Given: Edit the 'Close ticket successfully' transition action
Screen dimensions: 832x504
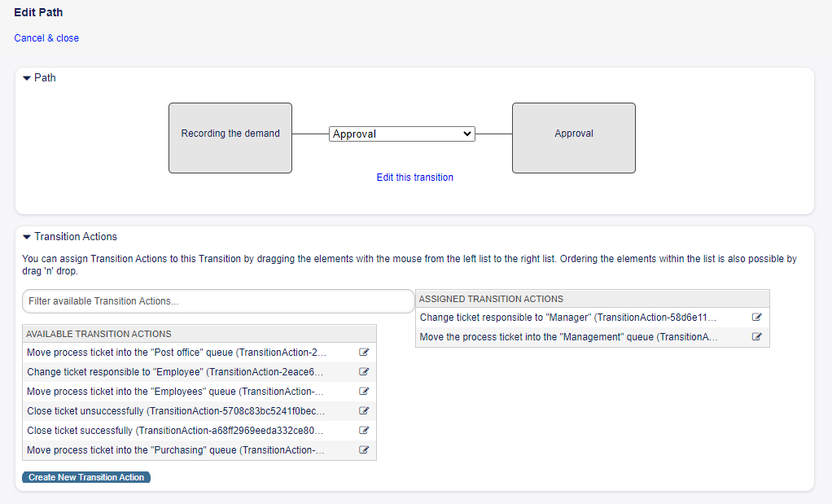Looking at the screenshot, I should (x=364, y=430).
